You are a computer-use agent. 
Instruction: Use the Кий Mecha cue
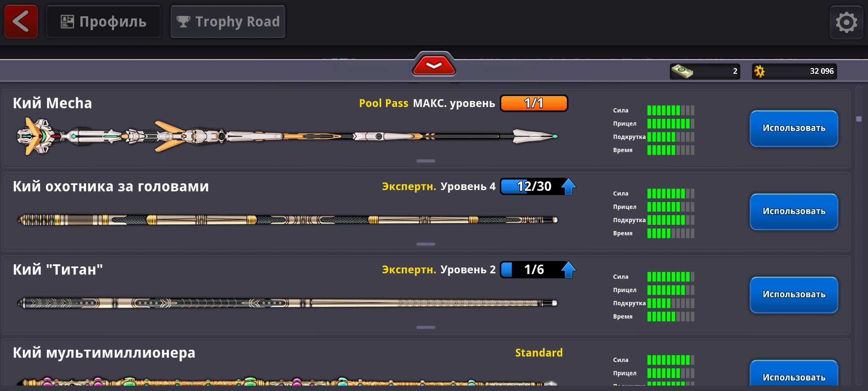[794, 129]
